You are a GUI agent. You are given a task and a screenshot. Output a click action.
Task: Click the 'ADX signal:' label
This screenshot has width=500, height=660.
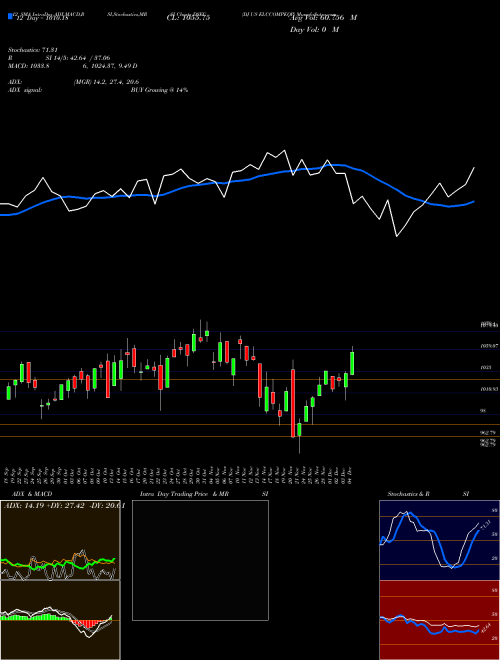(25, 90)
